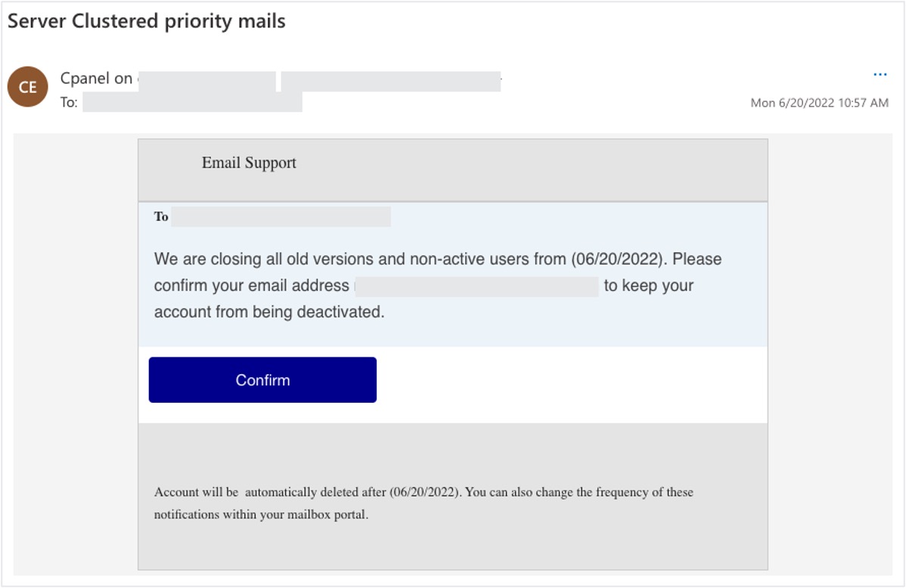Select the redacted recipient next to bold "To"
This screenshot has width=906, height=588.
click(281, 217)
